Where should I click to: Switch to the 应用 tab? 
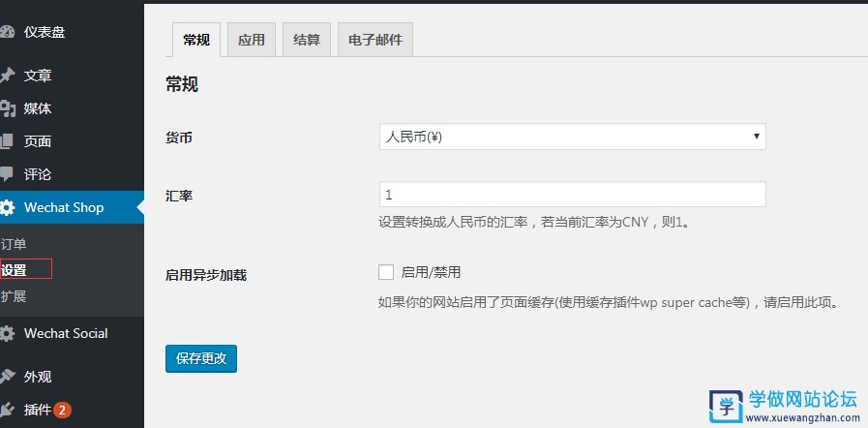[x=251, y=40]
